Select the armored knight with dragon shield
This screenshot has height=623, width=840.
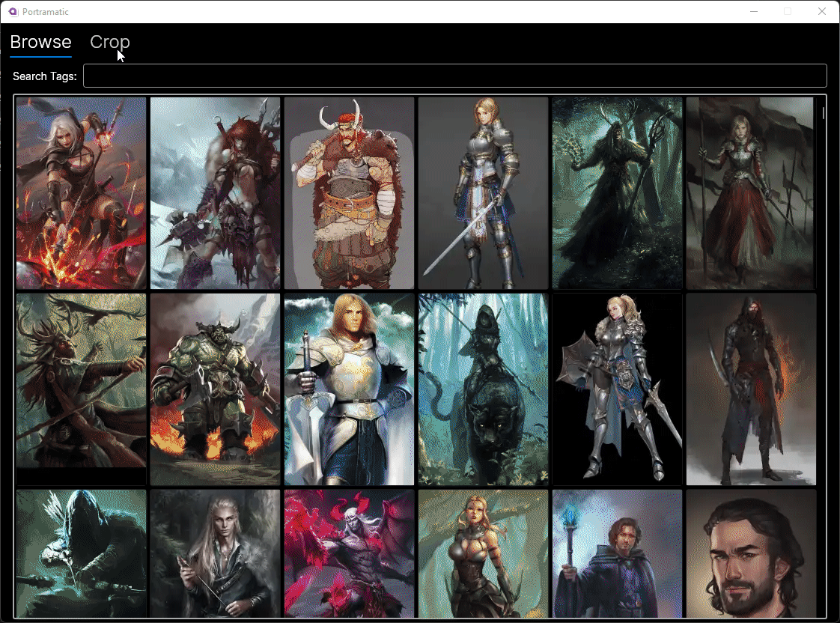point(617,388)
